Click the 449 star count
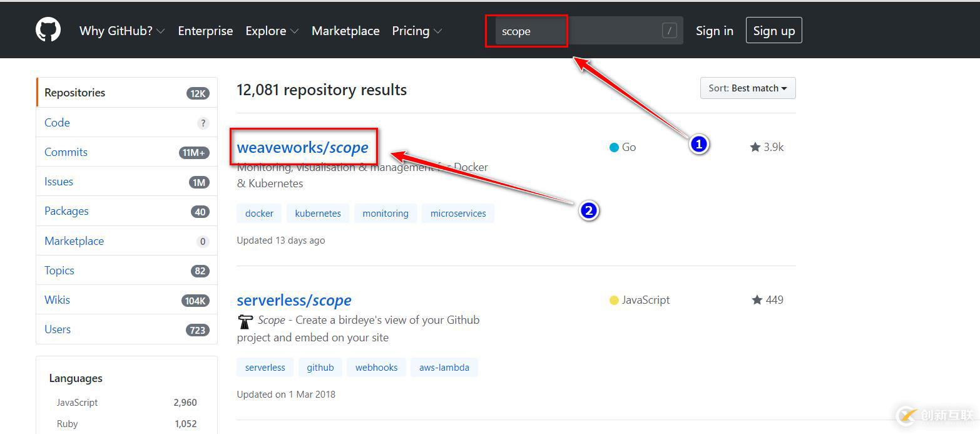Viewport: 980px width, 434px height. tap(775, 300)
